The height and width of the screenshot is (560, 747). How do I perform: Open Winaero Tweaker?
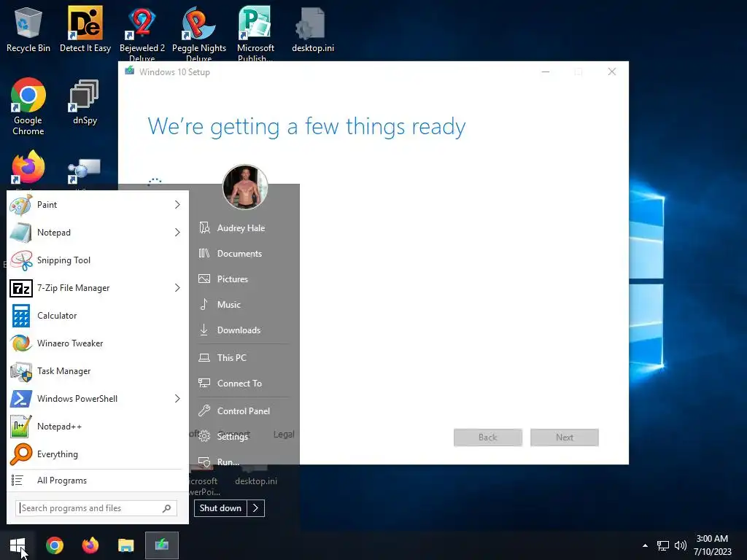[98, 343]
